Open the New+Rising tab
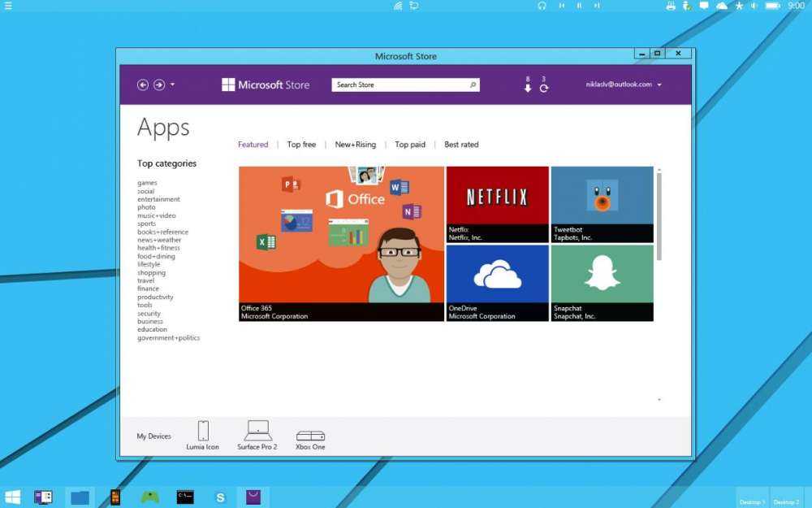The height and width of the screenshot is (508, 812). 356,145
